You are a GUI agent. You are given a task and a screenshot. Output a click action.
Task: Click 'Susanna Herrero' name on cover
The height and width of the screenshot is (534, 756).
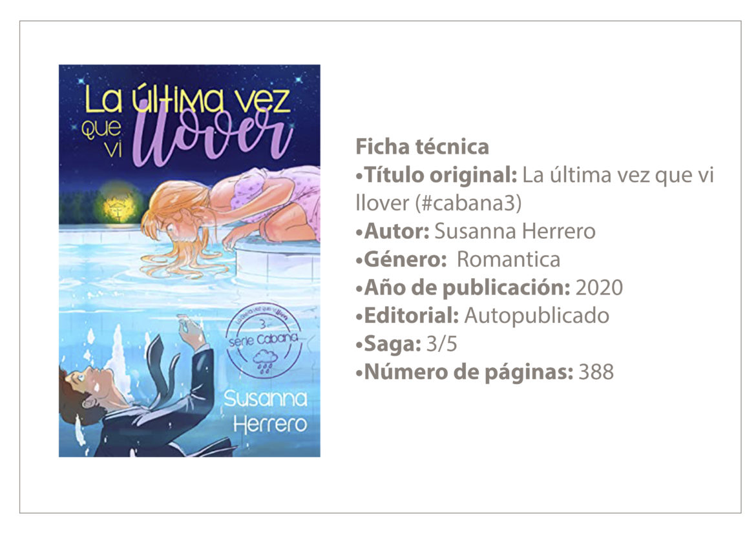266,411
